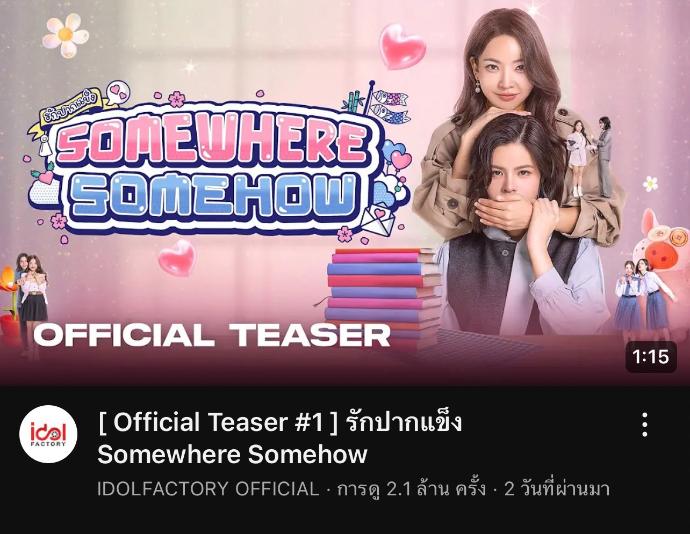
Task: Click the pink heart above the title logo
Action: 402,45
